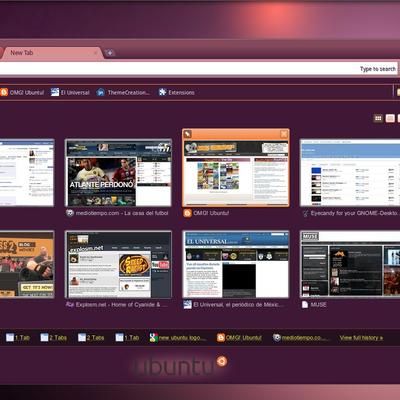Click MUSE title under thumbnail
The image size is (400, 400).
[318, 304]
